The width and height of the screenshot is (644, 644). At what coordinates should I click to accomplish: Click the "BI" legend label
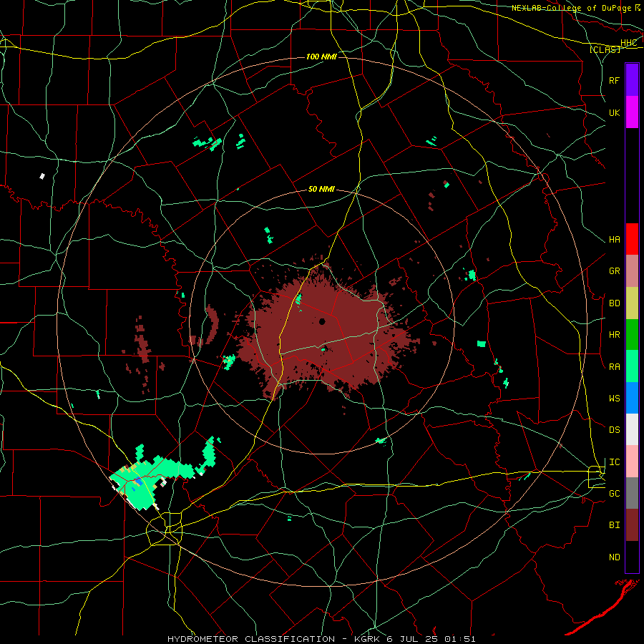click(615, 525)
